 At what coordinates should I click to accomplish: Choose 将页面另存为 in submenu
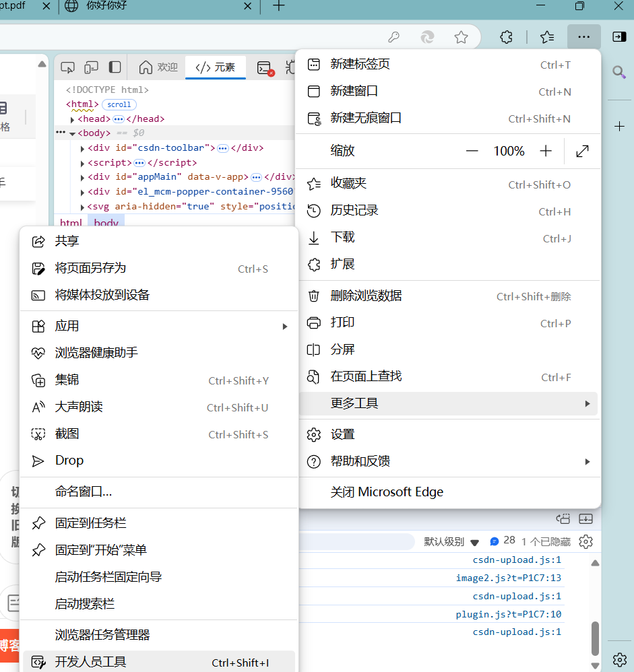pos(159,268)
